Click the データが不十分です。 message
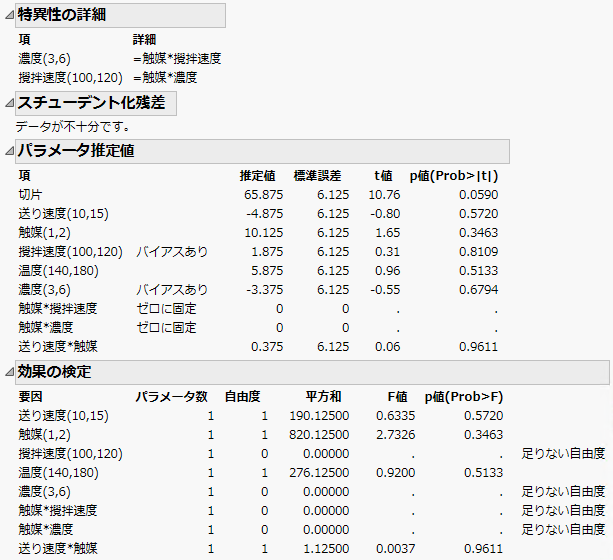This screenshot has width=613, height=560. (73, 126)
